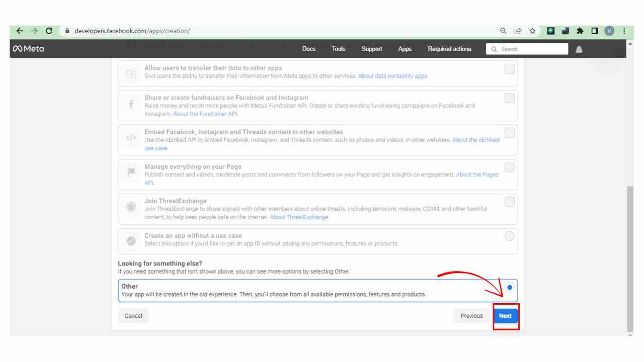Bookmark this page with star icon
Screen dimensions: 644x362
click(532, 31)
